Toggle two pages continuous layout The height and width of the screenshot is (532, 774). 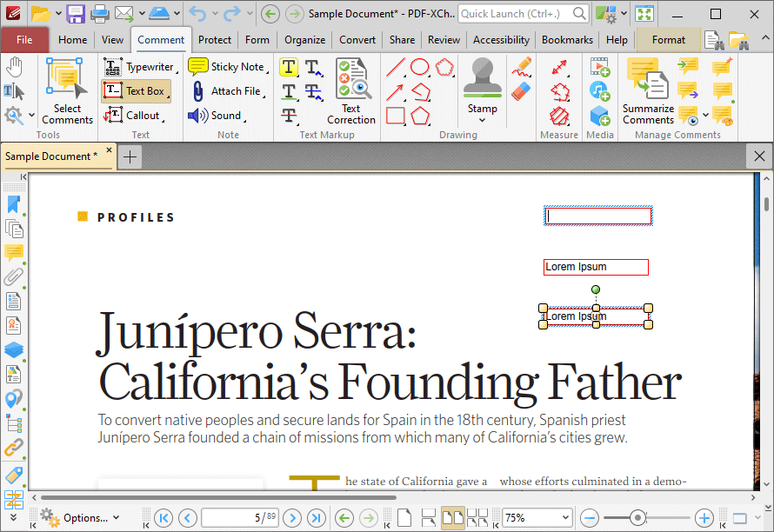coord(477,518)
